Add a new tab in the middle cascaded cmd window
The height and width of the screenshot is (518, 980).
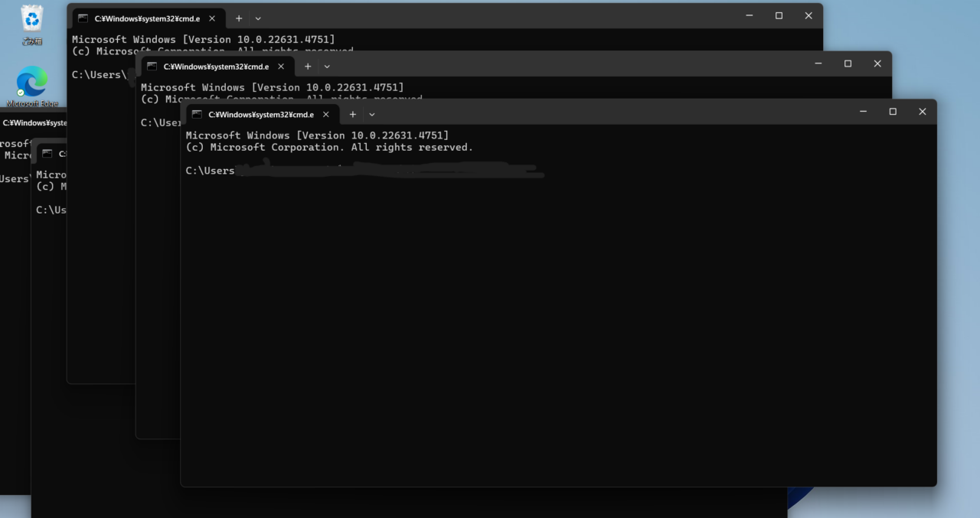point(307,67)
